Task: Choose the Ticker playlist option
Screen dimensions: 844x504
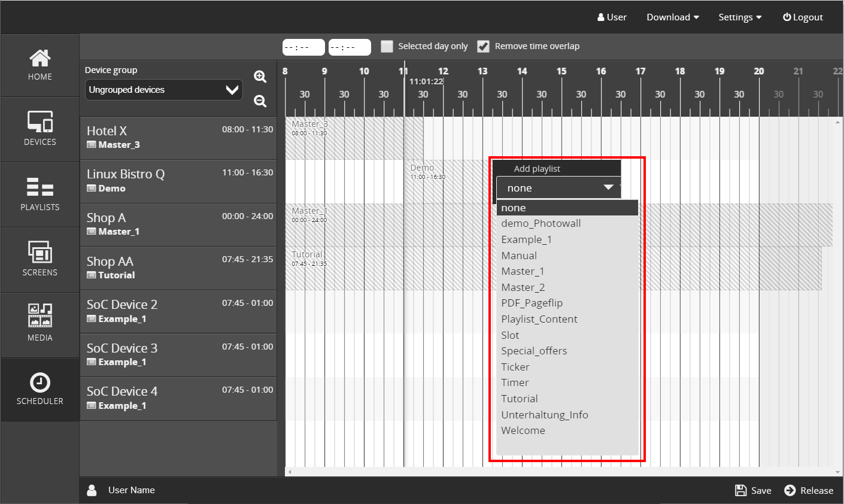Action: 567,367
